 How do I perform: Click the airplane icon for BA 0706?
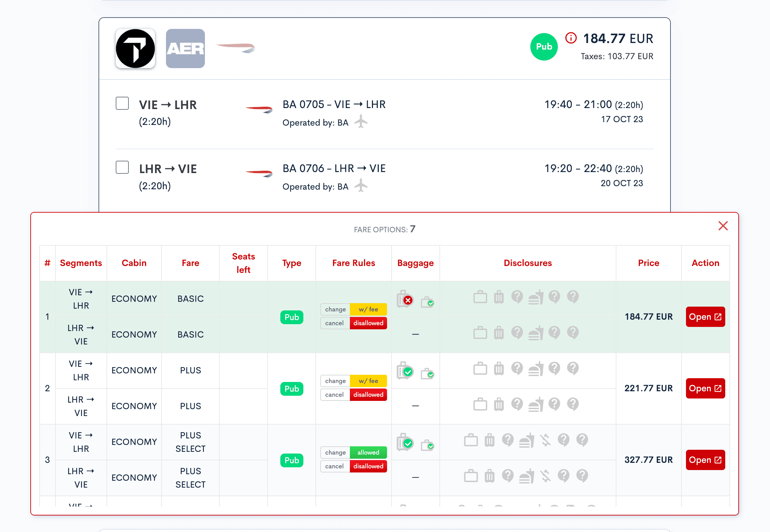point(361,185)
